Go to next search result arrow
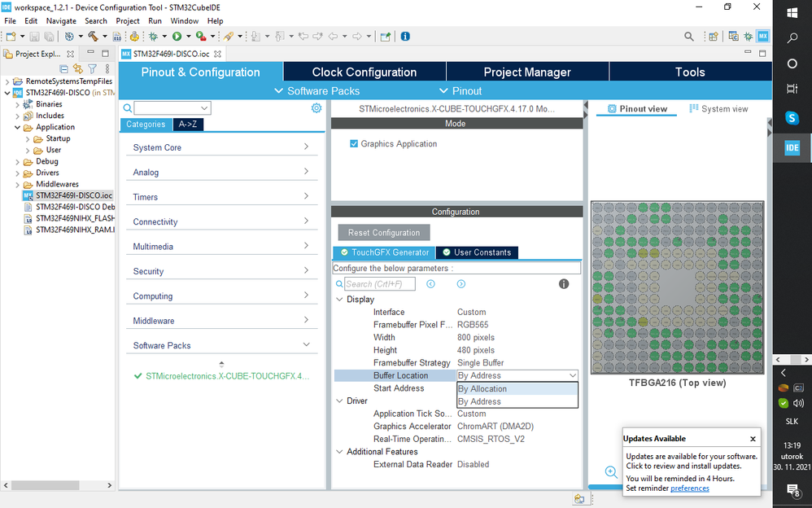The image size is (812, 508). coord(461,283)
